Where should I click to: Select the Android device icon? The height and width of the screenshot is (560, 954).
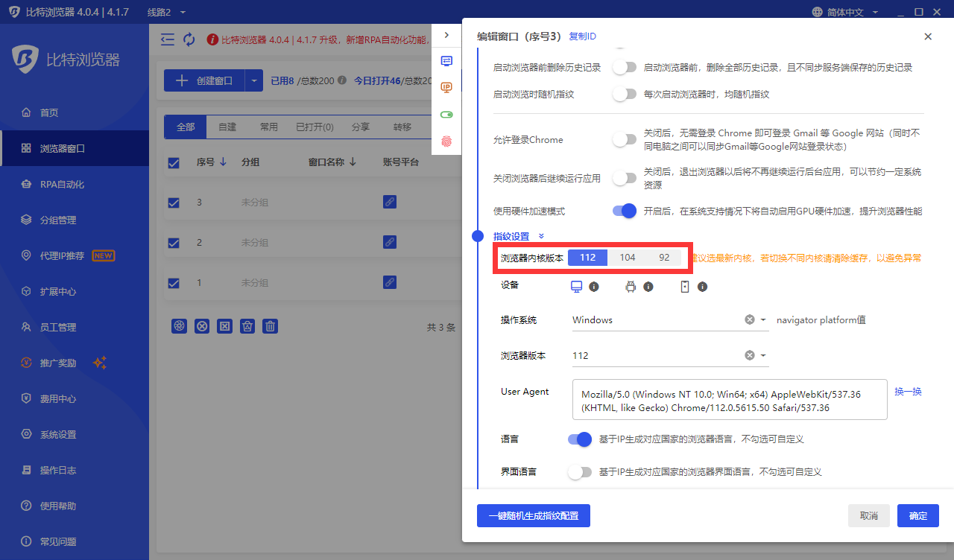[631, 286]
